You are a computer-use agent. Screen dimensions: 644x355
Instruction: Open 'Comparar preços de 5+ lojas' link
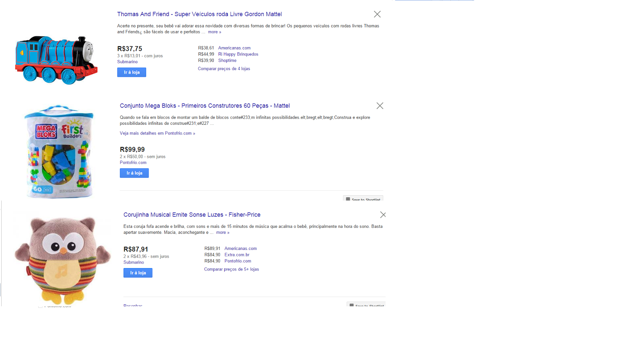[x=231, y=269]
